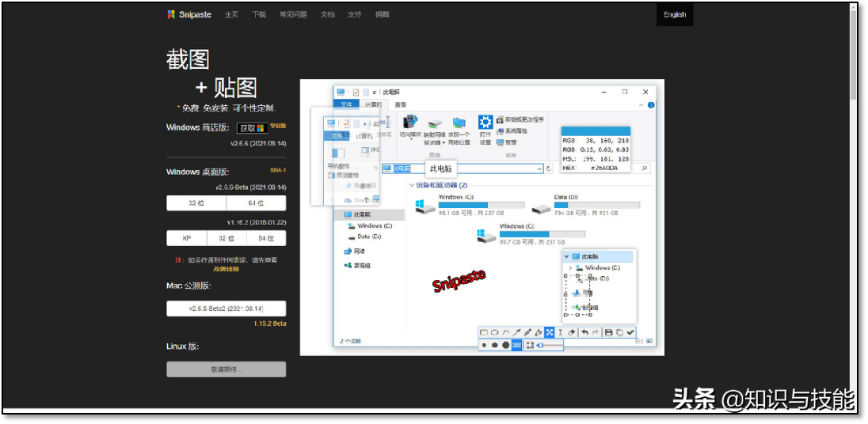Open the address bar dropdown arrow

coord(539,168)
